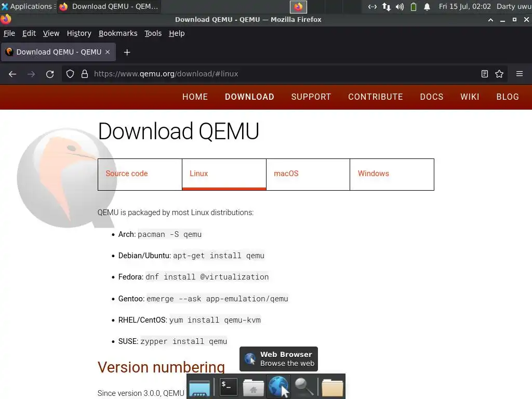Viewport: 532px width, 399px height.
Task: Open the Edit menu
Action: 29,33
